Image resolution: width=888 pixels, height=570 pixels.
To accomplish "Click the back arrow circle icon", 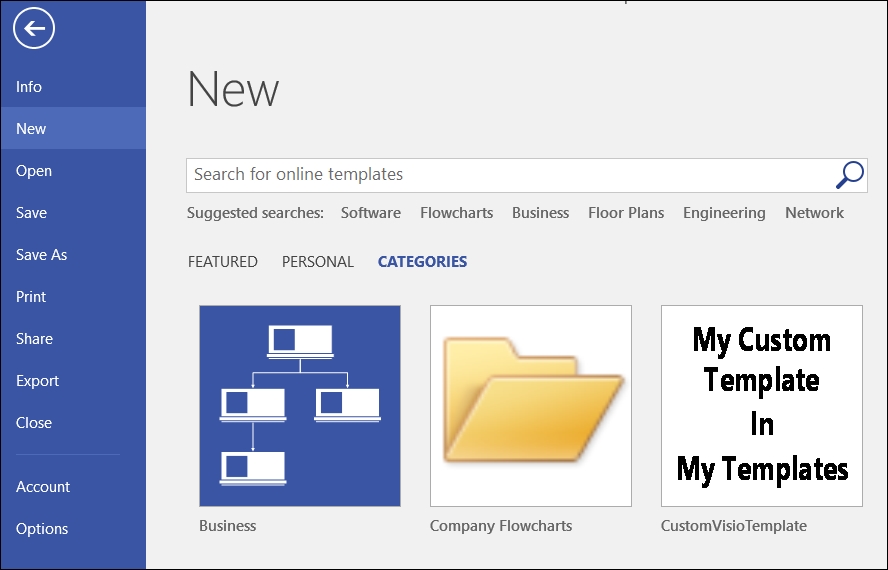I will point(34,28).
